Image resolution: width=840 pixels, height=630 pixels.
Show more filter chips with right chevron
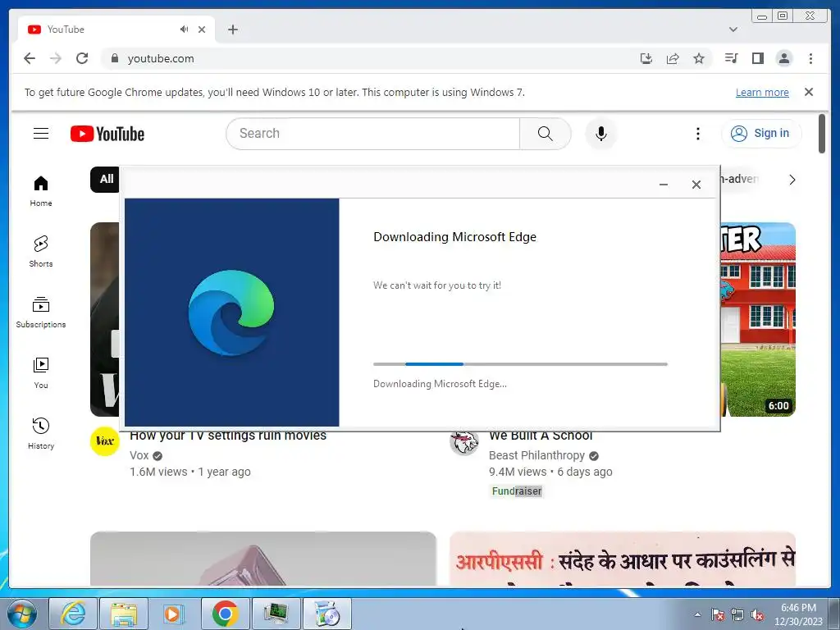[792, 180]
